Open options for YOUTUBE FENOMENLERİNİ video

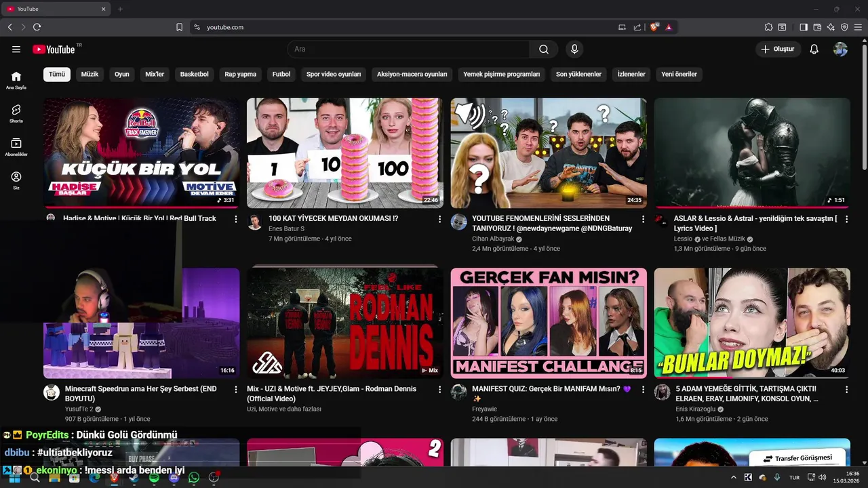click(x=643, y=220)
